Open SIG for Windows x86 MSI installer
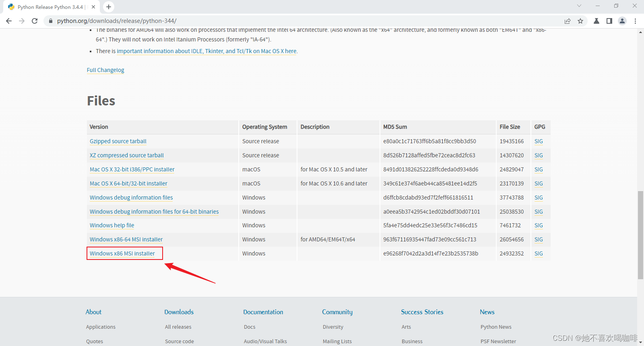 (x=539, y=253)
